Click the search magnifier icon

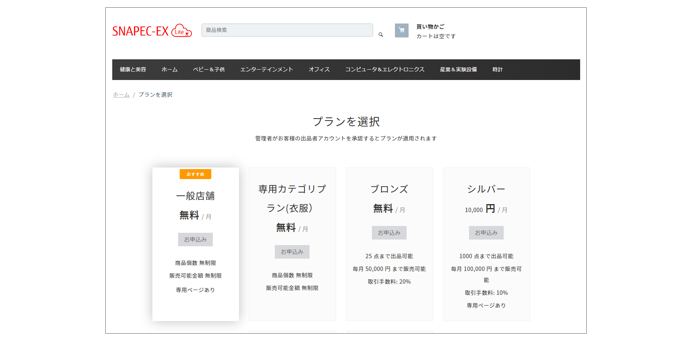pyautogui.click(x=381, y=34)
